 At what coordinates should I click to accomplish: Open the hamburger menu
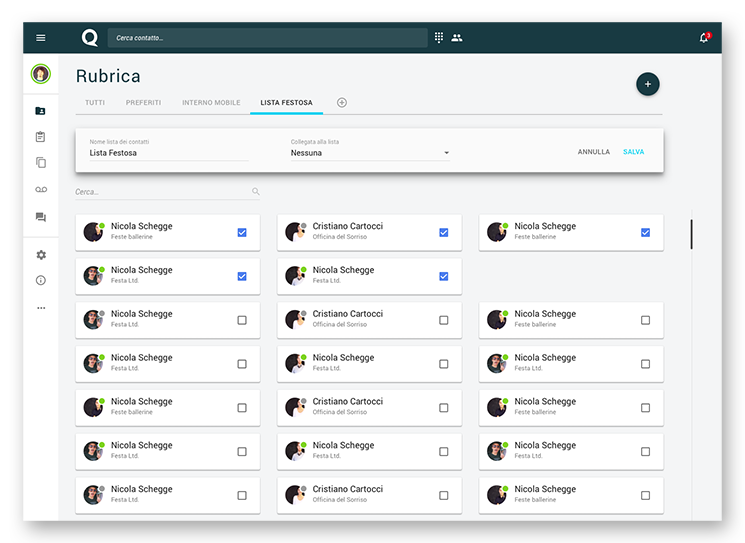[x=41, y=38]
